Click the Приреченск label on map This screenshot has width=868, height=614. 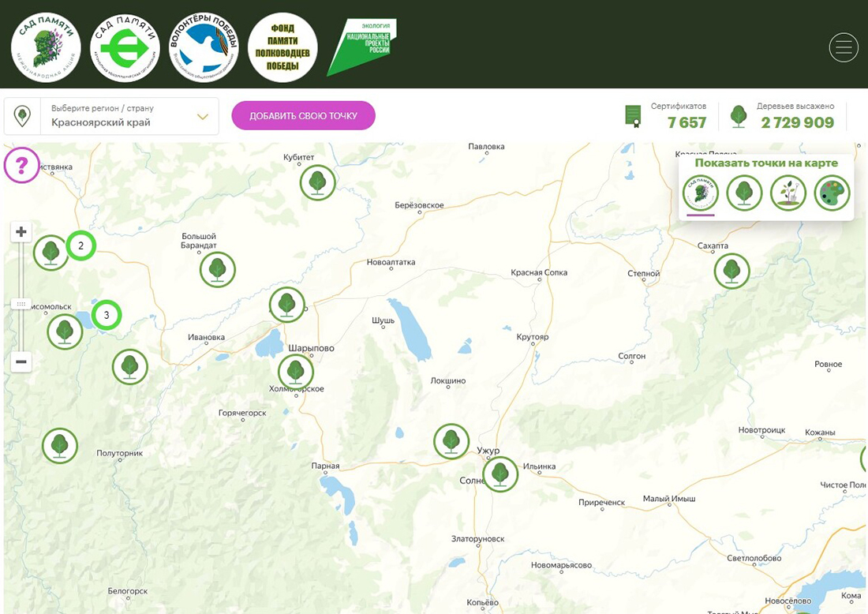tap(602, 502)
